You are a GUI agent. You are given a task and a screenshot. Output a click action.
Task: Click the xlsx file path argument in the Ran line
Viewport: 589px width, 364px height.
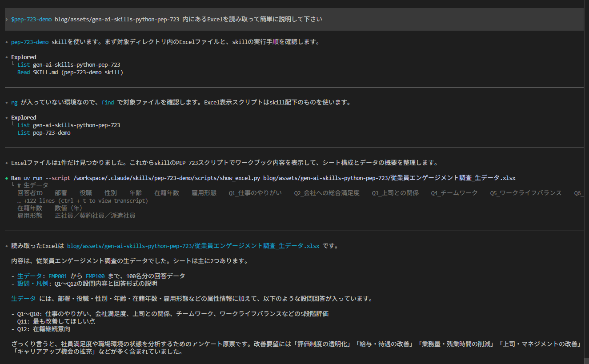(x=389, y=178)
